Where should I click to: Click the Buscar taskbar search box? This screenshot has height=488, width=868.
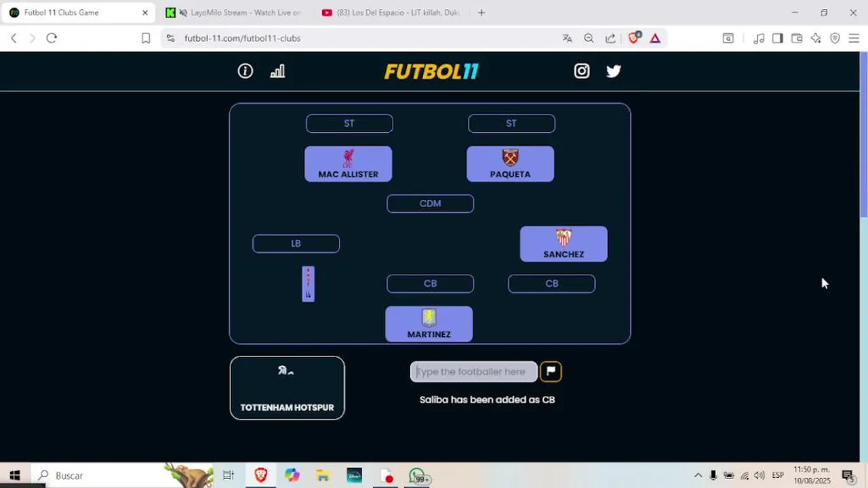pos(122,475)
